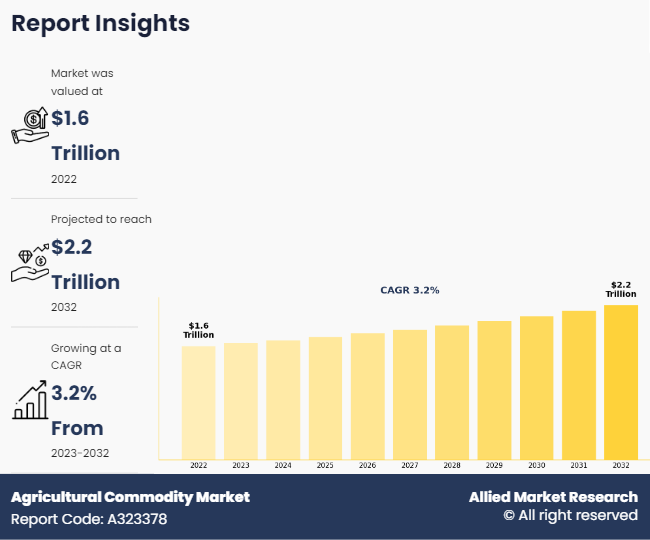The image size is (650, 540).
Task: Click the diamond-in-hand icon beside $2.2 Trillion
Action: coord(30,263)
